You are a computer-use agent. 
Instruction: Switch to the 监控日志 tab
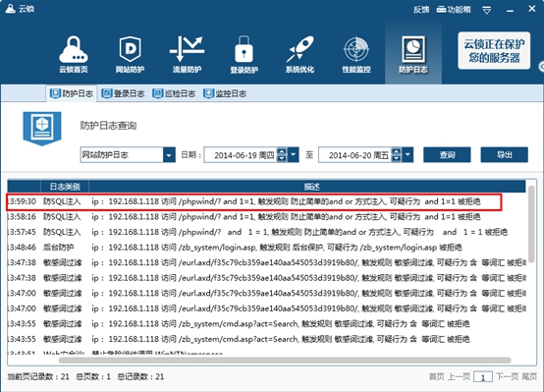coord(225,93)
